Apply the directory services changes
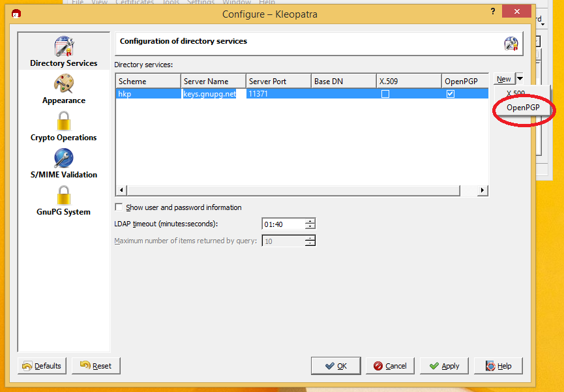The width and height of the screenshot is (564, 392). tap(444, 366)
